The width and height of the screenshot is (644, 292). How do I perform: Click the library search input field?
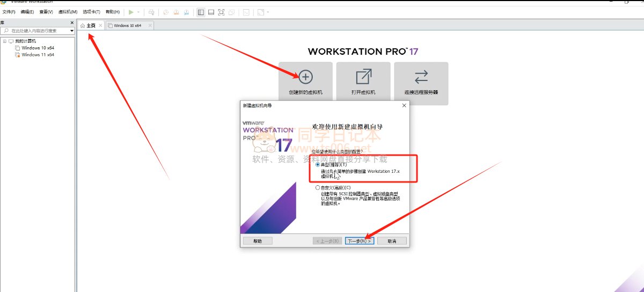(x=38, y=31)
